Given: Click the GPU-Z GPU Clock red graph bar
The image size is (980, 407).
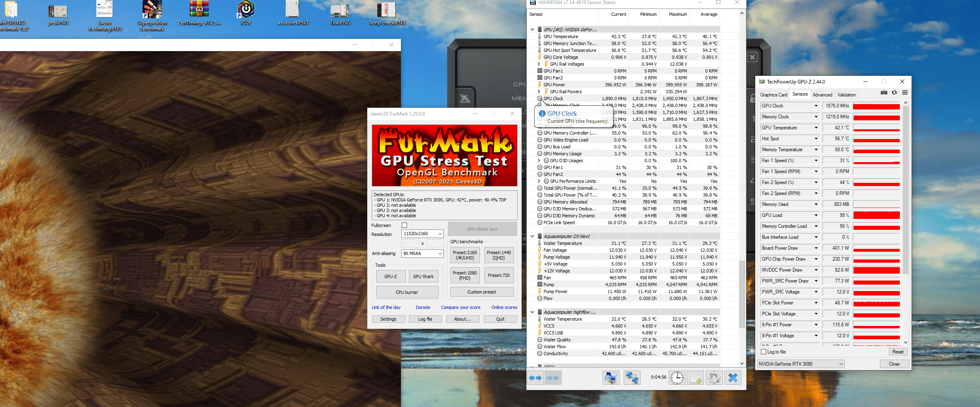Looking at the screenshot, I should pos(876,106).
